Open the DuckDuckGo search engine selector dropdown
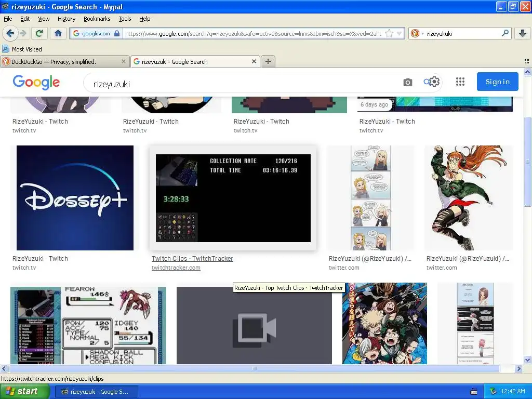This screenshot has width=532, height=399. click(417, 34)
